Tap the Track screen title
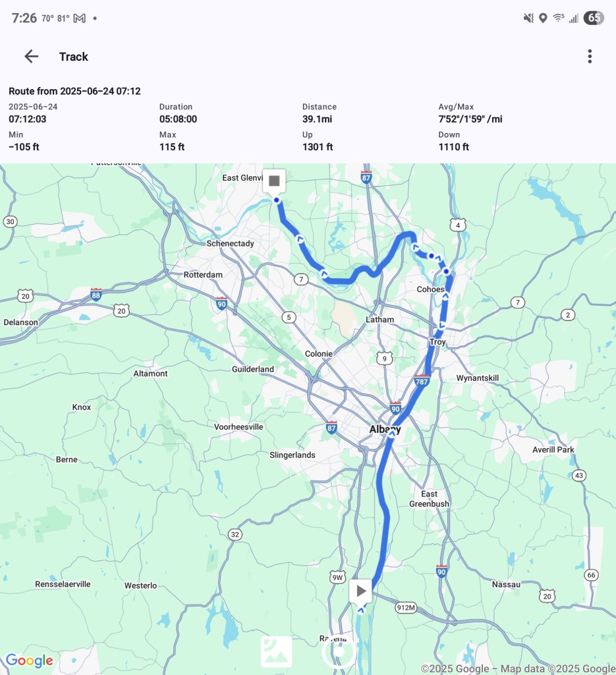 73,57
